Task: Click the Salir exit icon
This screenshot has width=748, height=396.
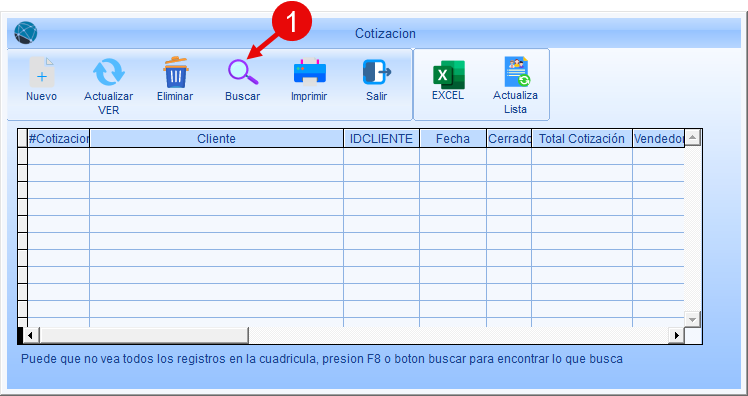Action: point(377,72)
